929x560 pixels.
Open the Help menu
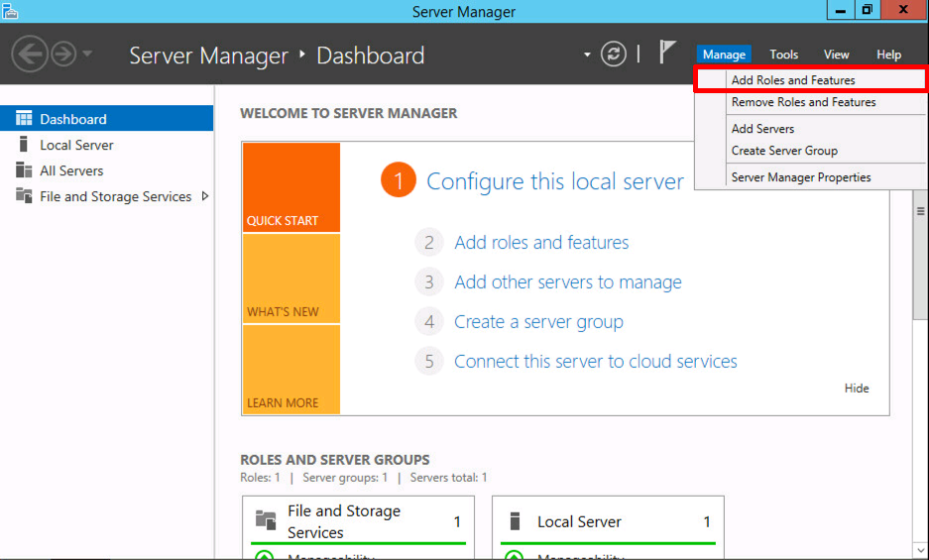click(888, 55)
